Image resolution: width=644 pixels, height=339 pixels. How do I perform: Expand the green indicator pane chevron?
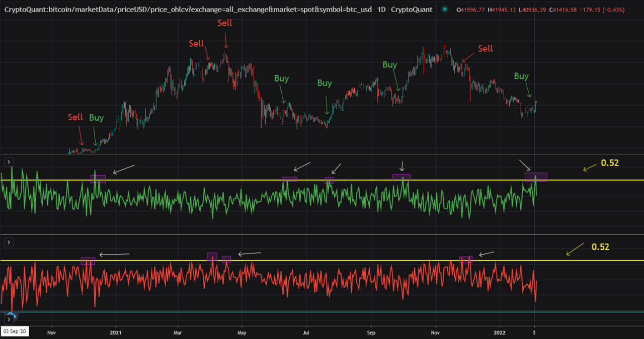9,162
